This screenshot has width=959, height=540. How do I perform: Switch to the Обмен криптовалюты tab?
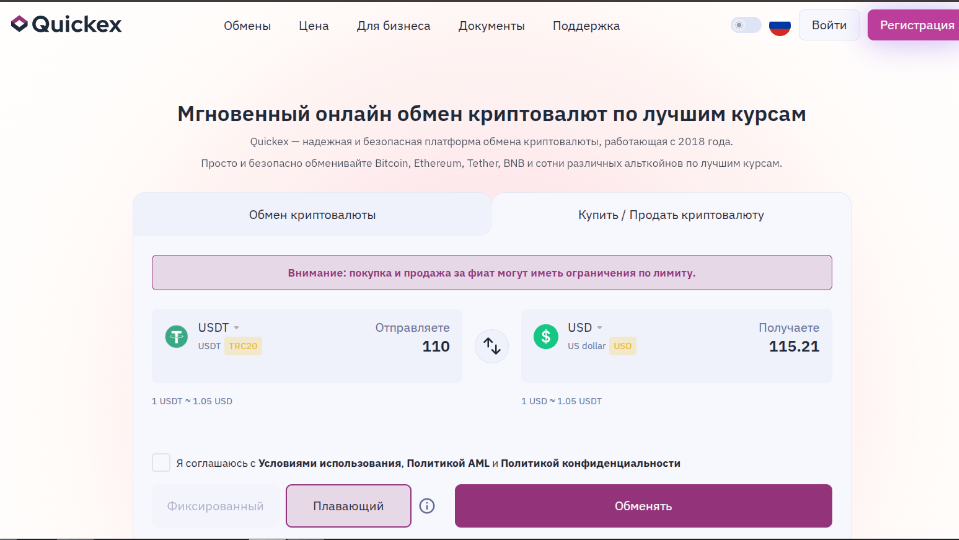coord(313,215)
